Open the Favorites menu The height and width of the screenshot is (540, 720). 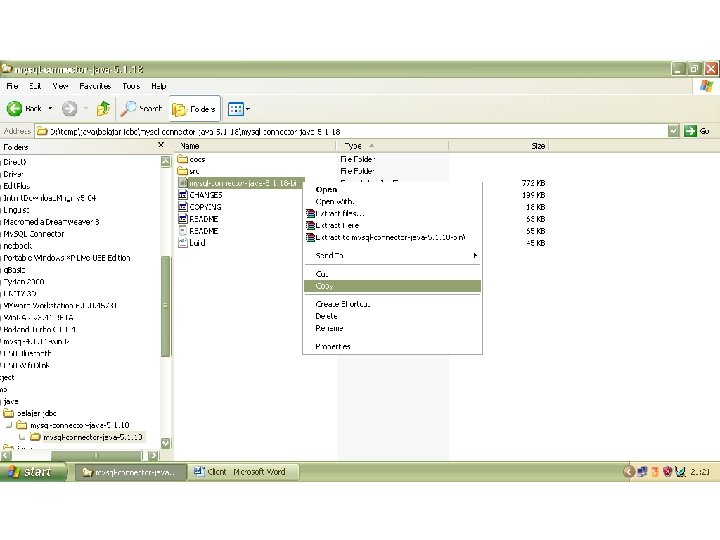pos(95,86)
